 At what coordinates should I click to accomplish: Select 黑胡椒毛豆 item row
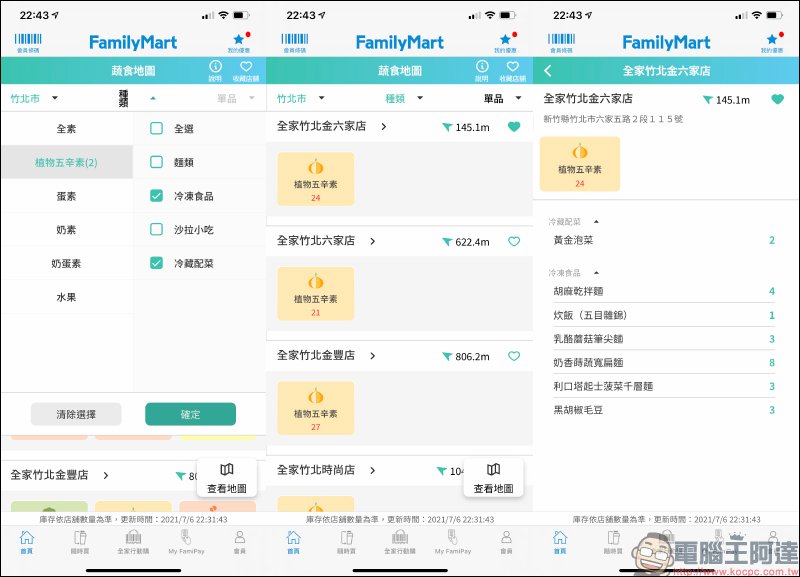pos(664,410)
